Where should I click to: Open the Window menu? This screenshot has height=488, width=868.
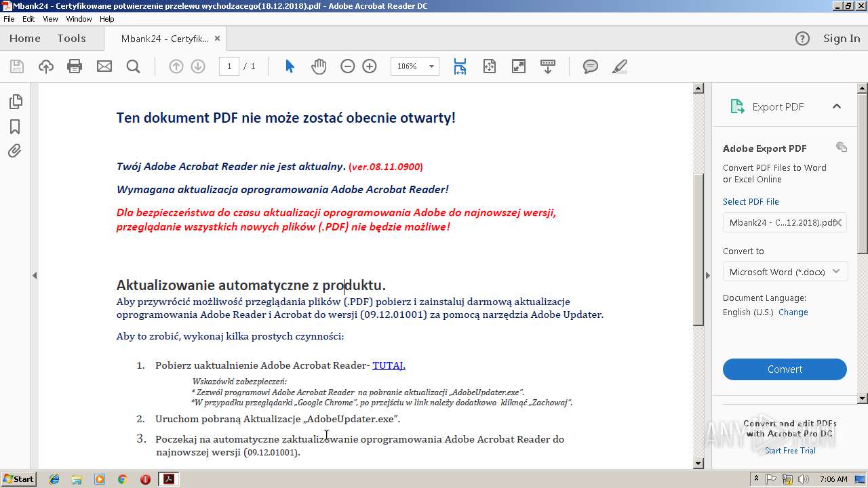(79, 19)
